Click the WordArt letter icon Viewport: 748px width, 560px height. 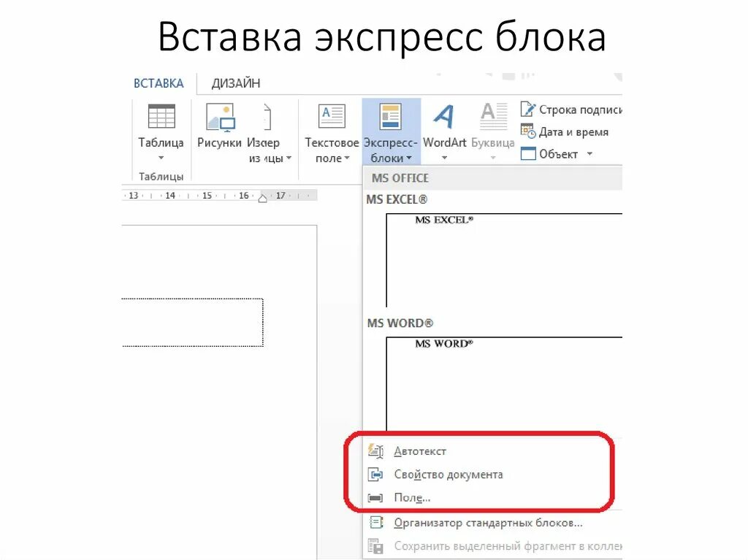[x=443, y=117]
